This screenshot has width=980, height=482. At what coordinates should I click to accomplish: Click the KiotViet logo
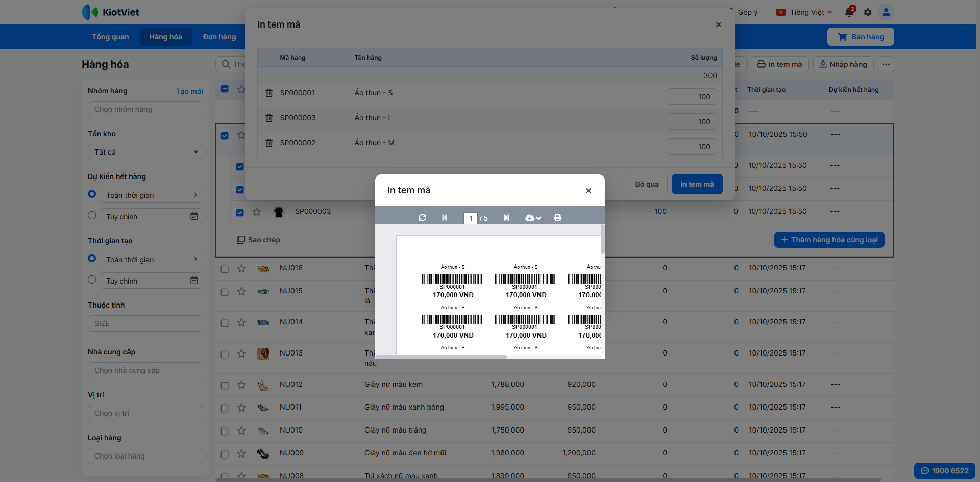tap(111, 12)
